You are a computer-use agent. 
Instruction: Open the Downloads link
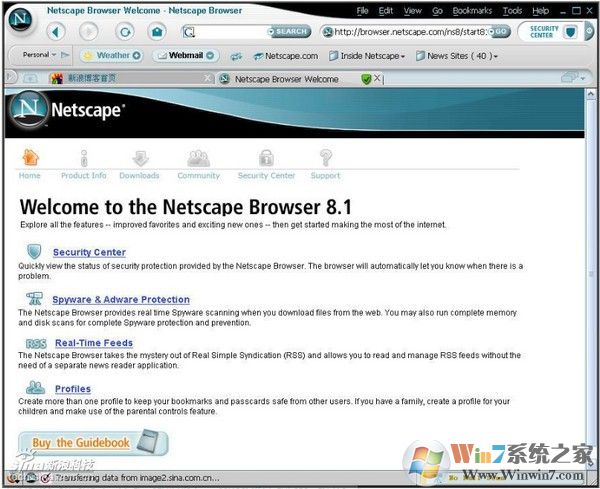pos(139,176)
